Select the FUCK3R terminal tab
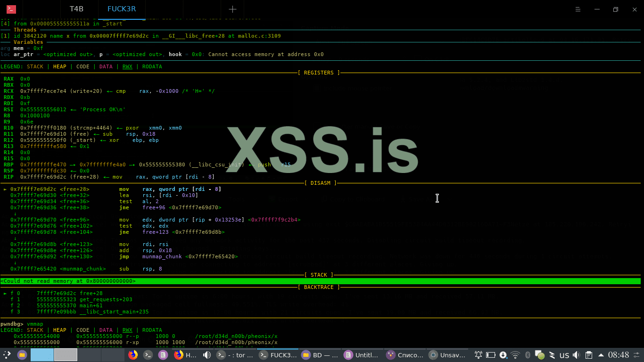 coord(121,9)
